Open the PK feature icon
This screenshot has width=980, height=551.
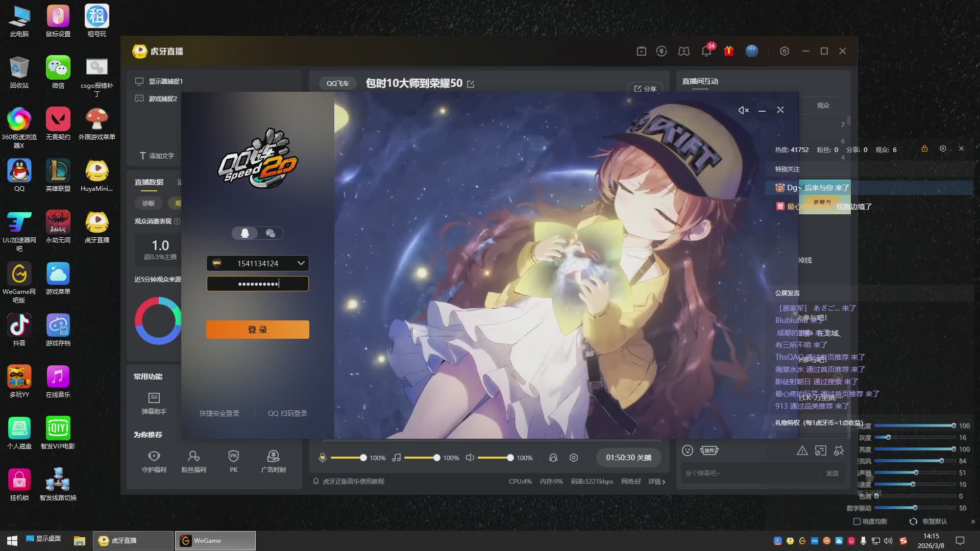(x=234, y=461)
